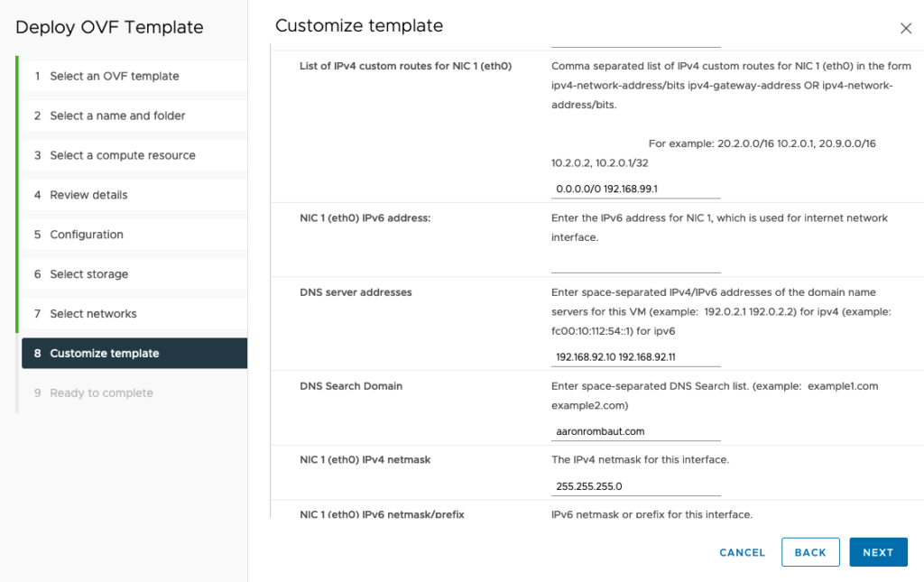The image size is (924, 582).
Task: Navigate to step 6 Select storage
Action: point(88,274)
